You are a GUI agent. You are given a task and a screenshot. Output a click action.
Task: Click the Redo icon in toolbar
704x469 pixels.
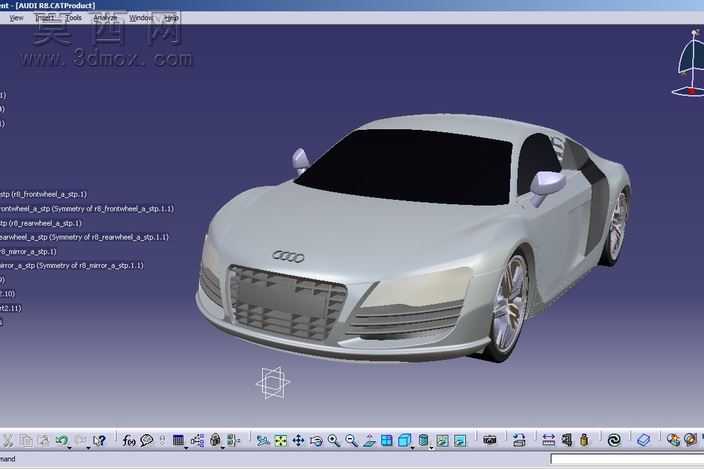coord(80,441)
